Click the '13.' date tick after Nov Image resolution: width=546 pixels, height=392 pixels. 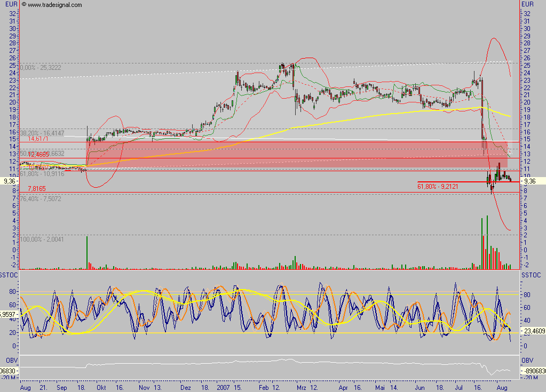157,388
